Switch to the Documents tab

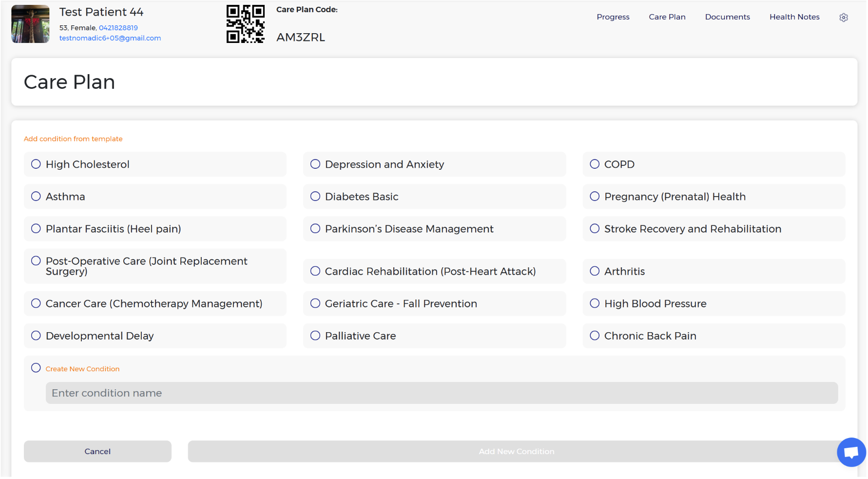pyautogui.click(x=727, y=17)
